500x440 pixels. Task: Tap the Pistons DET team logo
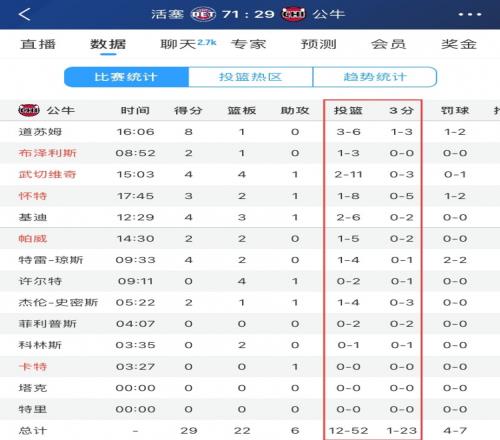203,14
